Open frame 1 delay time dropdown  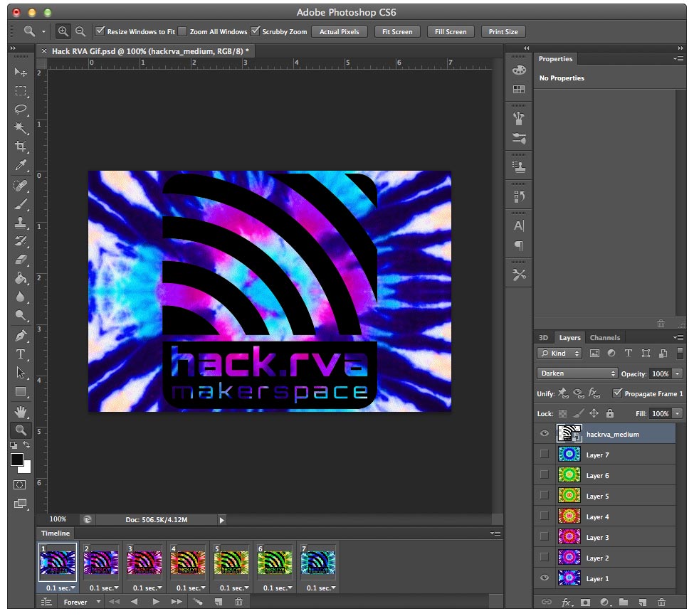61,588
